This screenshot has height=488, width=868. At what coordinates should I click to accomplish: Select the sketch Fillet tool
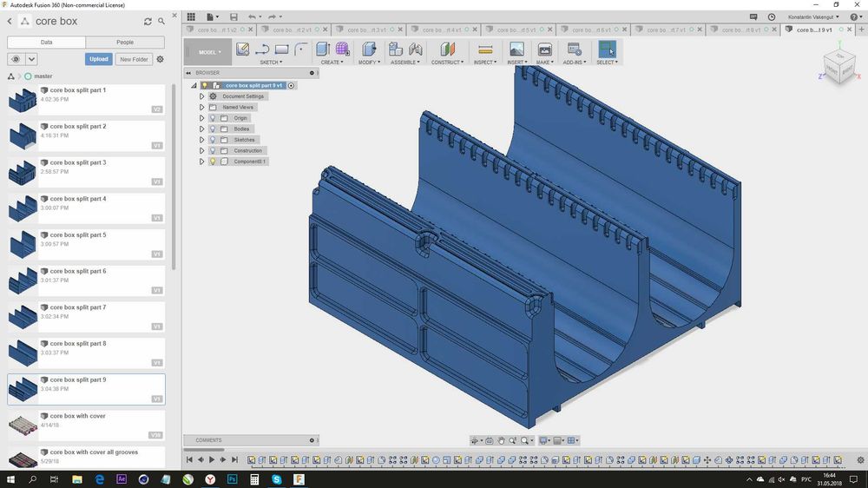click(300, 49)
